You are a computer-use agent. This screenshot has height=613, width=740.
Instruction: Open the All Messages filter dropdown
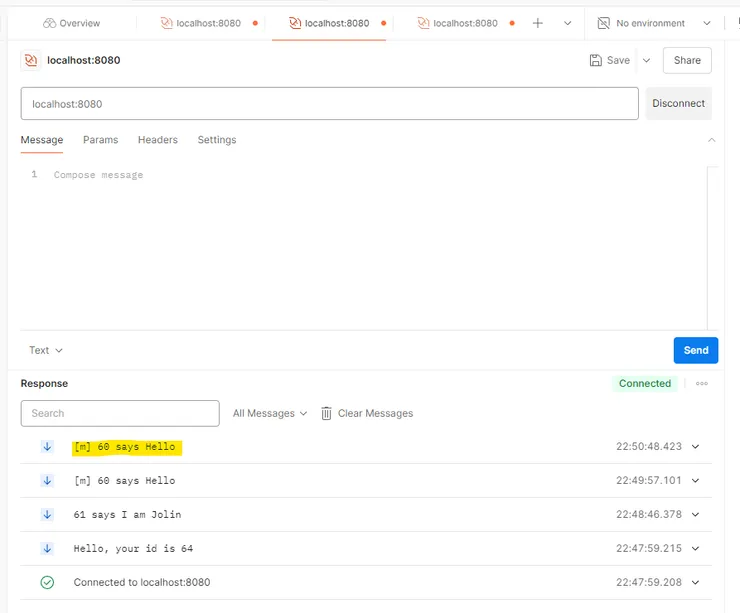click(x=269, y=413)
